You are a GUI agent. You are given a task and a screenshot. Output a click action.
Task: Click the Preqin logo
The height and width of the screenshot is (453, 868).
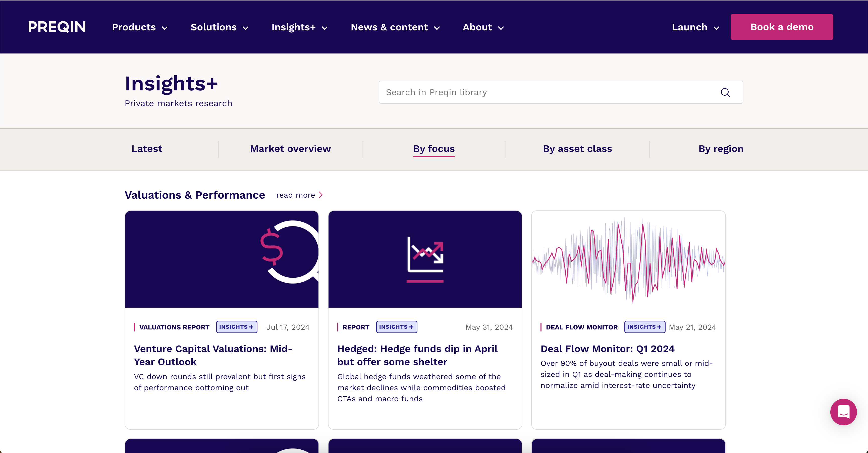(57, 27)
